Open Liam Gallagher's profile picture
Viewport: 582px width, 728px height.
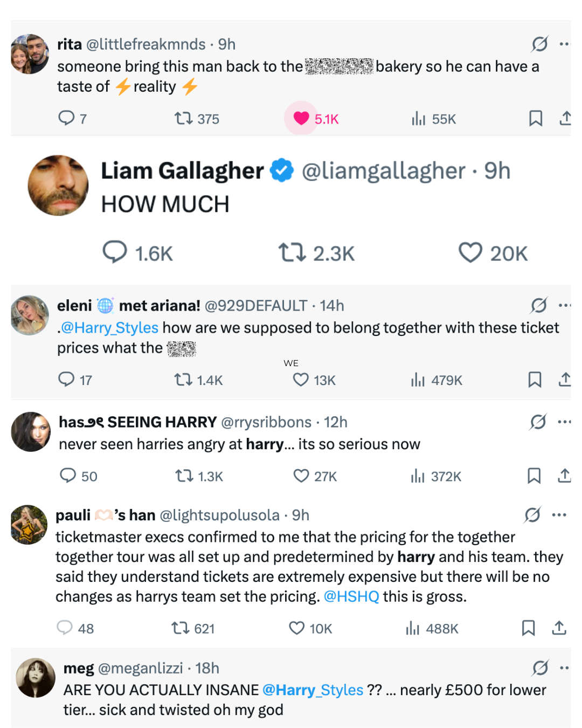pos(58,186)
